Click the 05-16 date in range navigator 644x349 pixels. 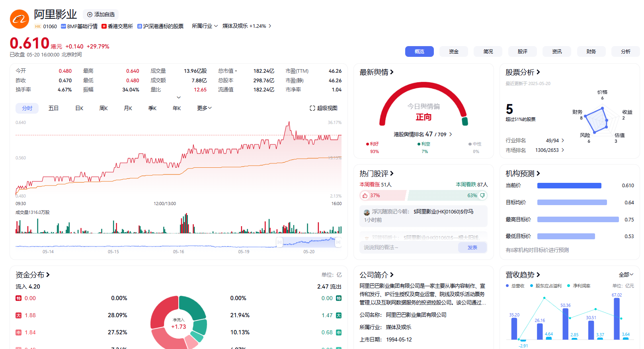tap(178, 252)
